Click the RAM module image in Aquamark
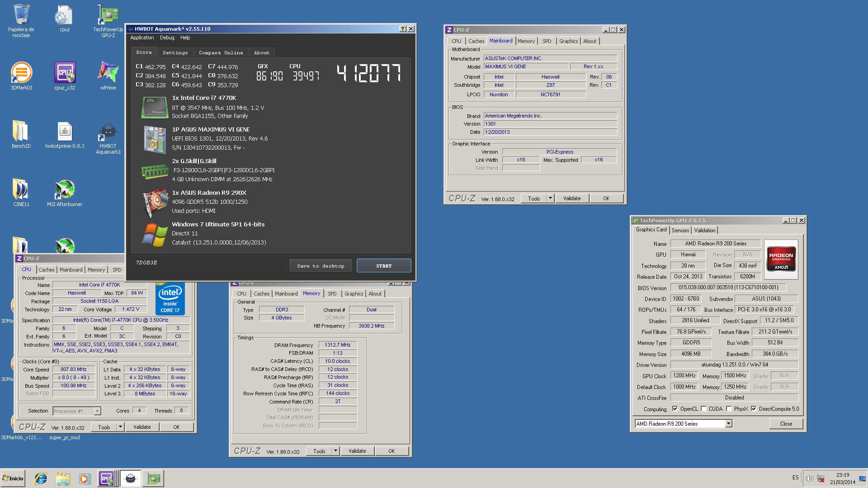 click(155, 171)
